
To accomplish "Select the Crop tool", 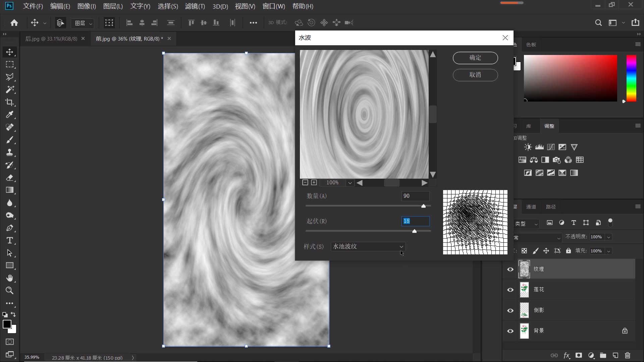I will [9, 102].
